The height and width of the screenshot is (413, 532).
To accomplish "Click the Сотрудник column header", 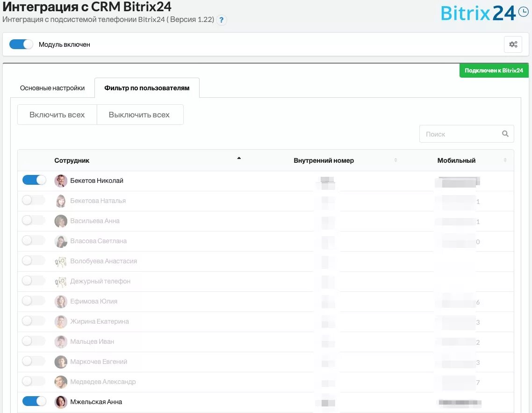I will (72, 160).
